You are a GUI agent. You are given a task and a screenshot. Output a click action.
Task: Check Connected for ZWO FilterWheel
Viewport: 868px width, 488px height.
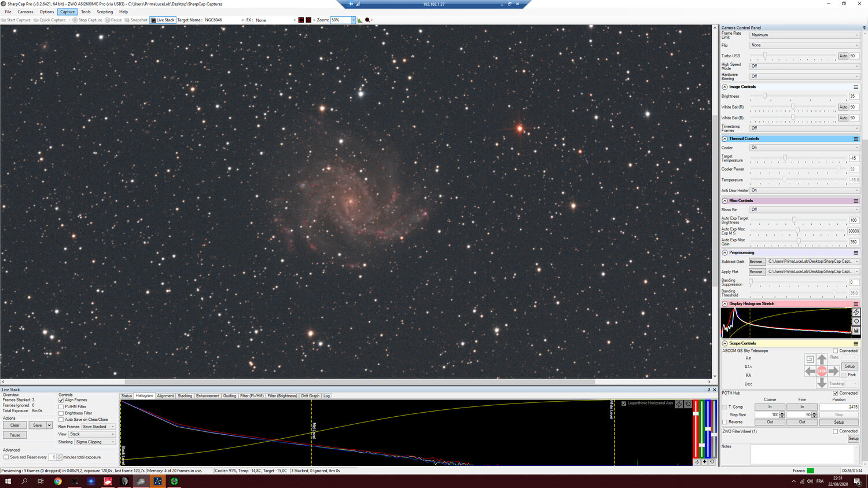click(836, 431)
